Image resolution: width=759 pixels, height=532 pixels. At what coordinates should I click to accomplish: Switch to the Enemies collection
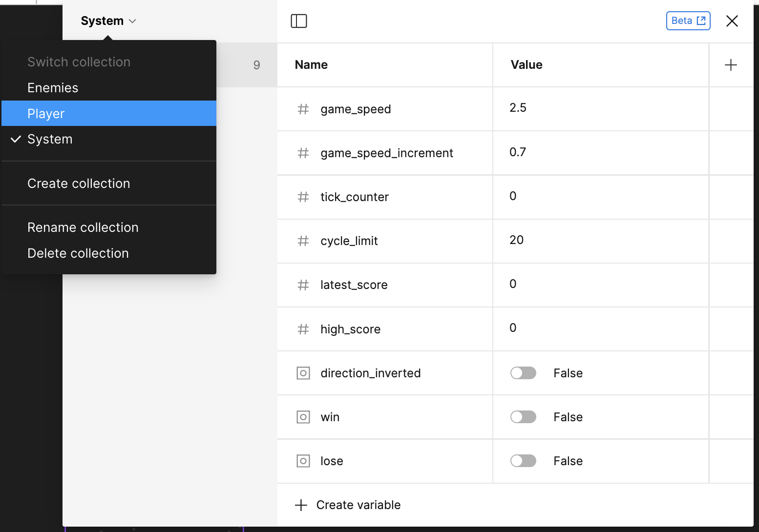[109, 88]
